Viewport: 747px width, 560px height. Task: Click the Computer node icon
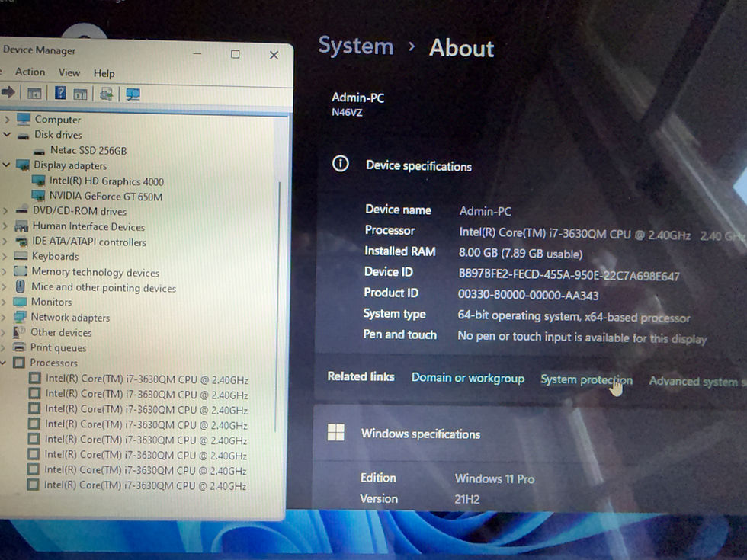pos(24,119)
